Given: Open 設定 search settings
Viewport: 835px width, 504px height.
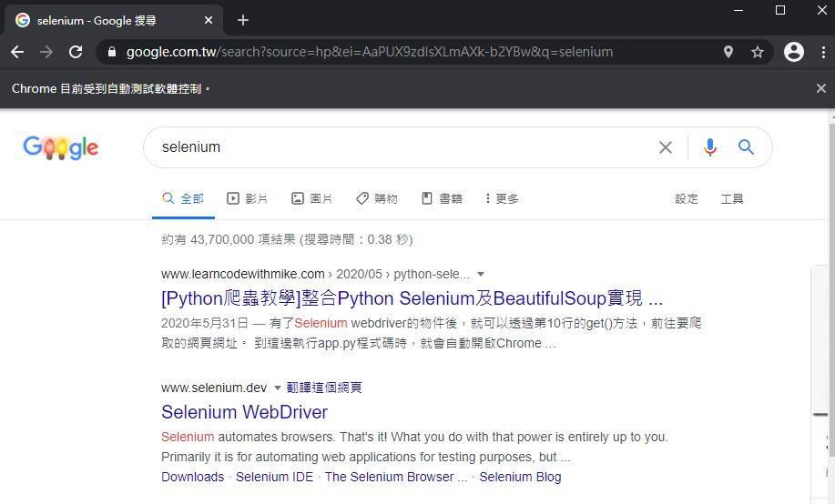Looking at the screenshot, I should pos(686,198).
